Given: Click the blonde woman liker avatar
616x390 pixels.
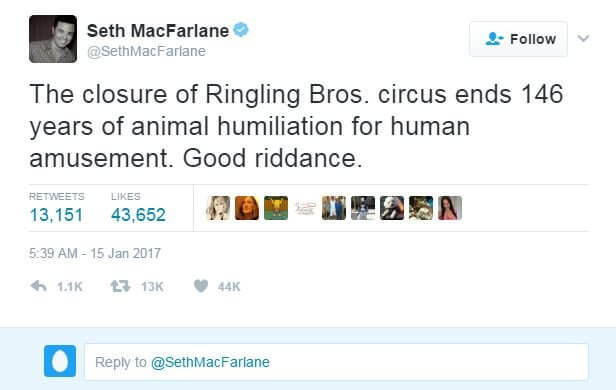Looking at the screenshot, I should 218,208.
